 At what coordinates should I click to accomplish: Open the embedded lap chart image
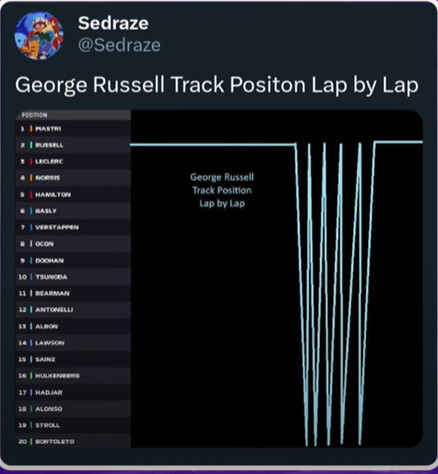(219, 279)
